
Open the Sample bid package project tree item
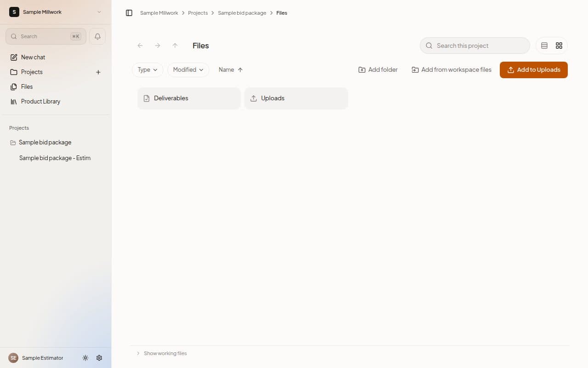pos(45,143)
